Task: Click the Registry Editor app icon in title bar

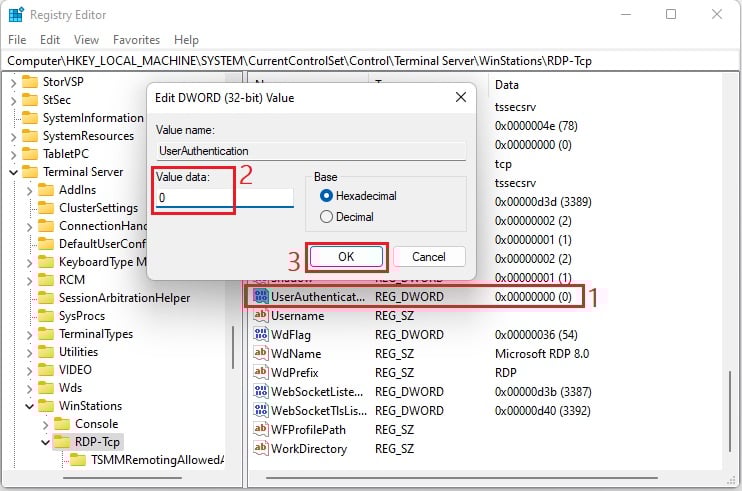Action: (x=16, y=15)
